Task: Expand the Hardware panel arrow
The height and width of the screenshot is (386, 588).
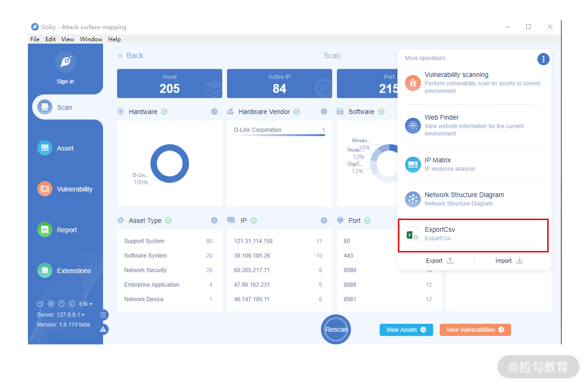Action: [214, 112]
